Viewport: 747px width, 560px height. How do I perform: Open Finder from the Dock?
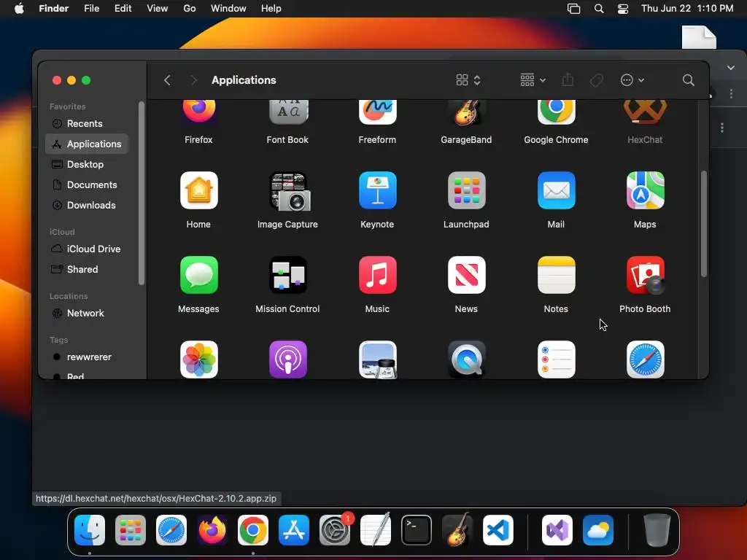90,530
